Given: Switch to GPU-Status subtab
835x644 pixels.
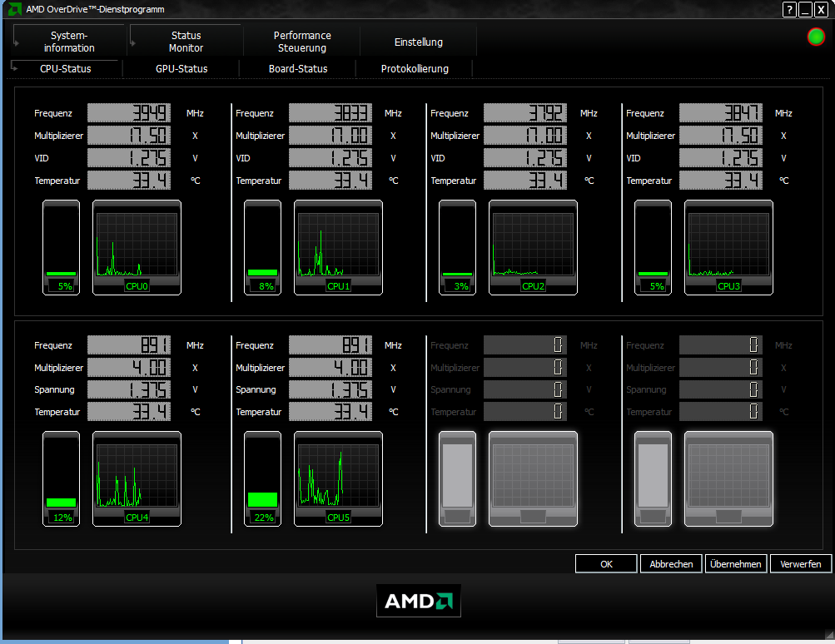Looking at the screenshot, I should [181, 69].
